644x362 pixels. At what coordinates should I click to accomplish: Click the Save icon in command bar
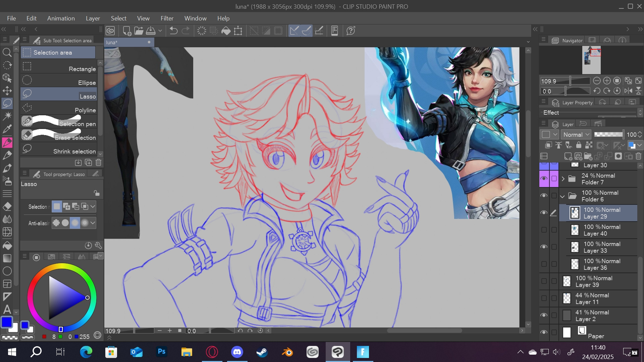151,31
